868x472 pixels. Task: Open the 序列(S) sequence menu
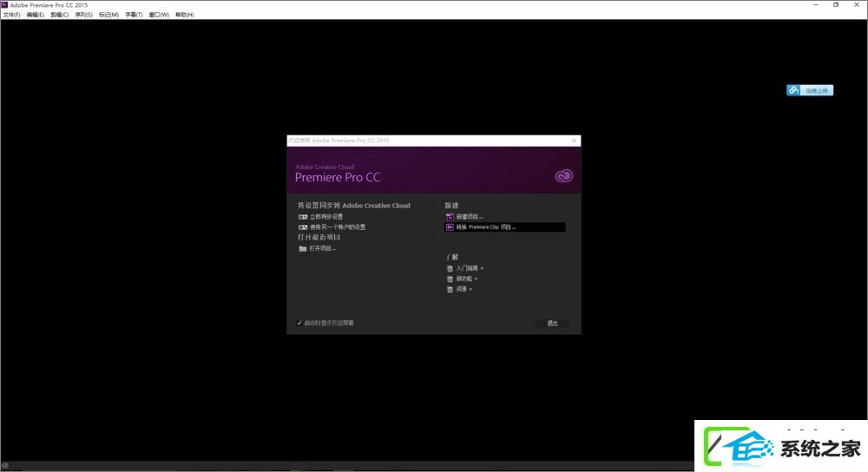point(83,15)
